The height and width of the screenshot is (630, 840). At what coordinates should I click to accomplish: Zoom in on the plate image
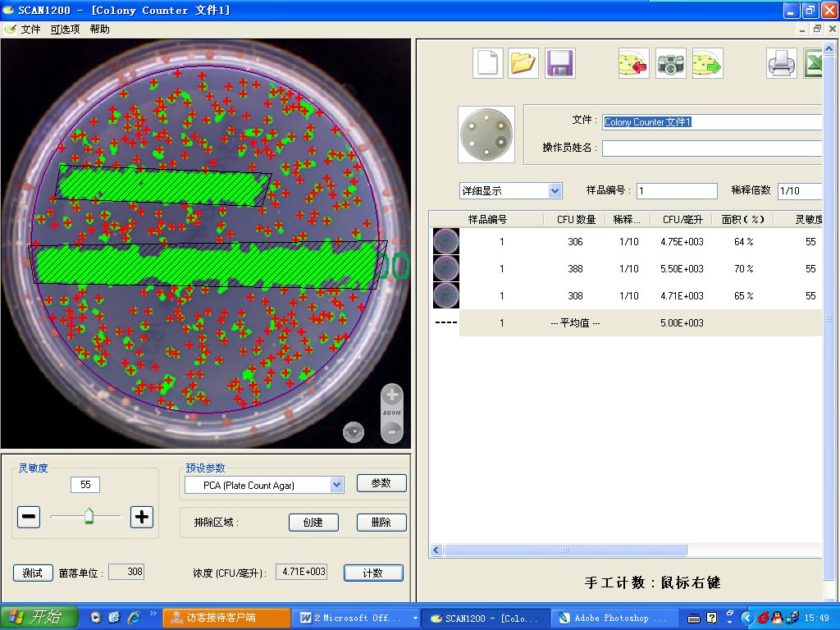[x=392, y=395]
